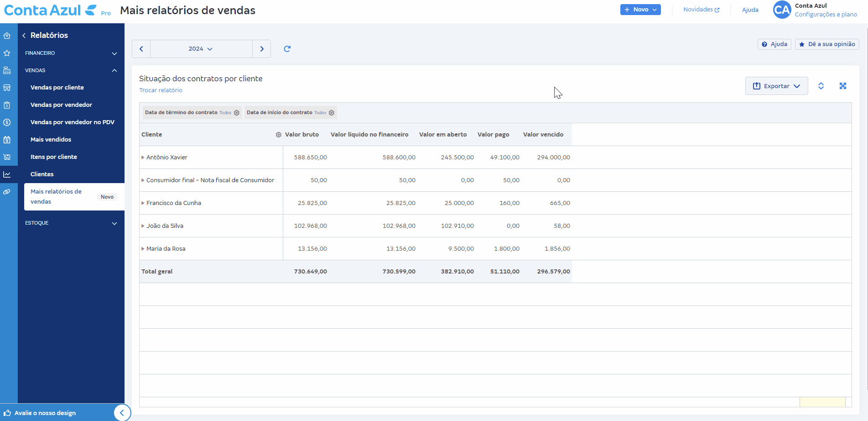
Task: Expand Consumidor final row
Action: point(143,180)
